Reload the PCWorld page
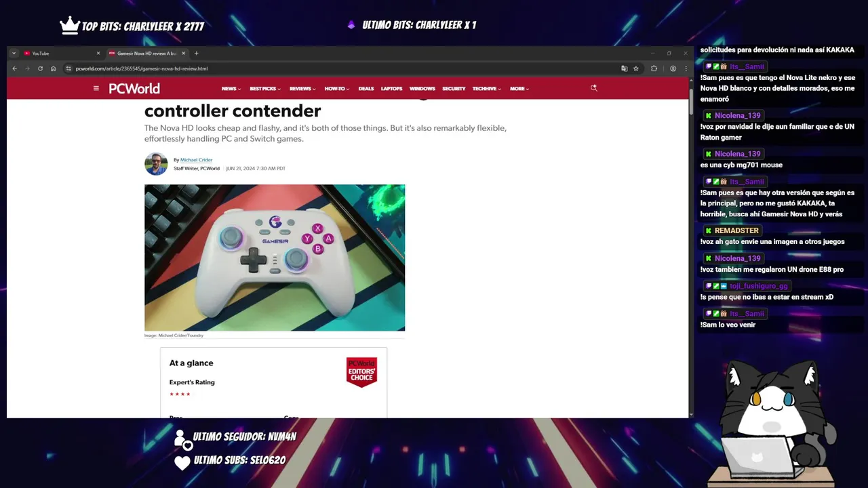The image size is (868, 488). (40, 68)
